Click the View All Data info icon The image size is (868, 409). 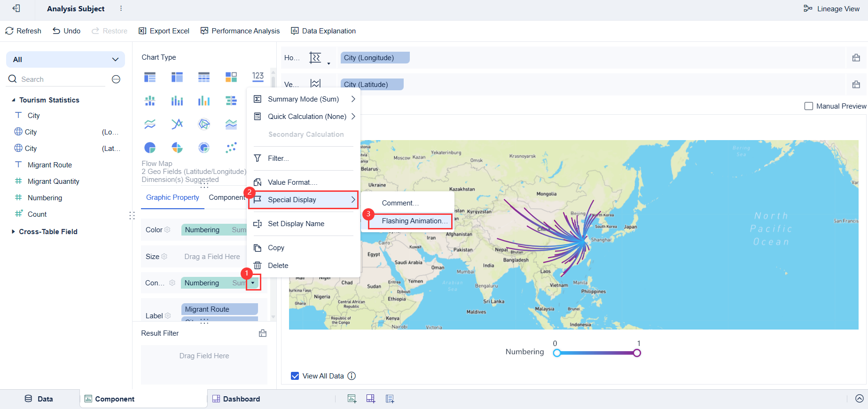tap(352, 376)
